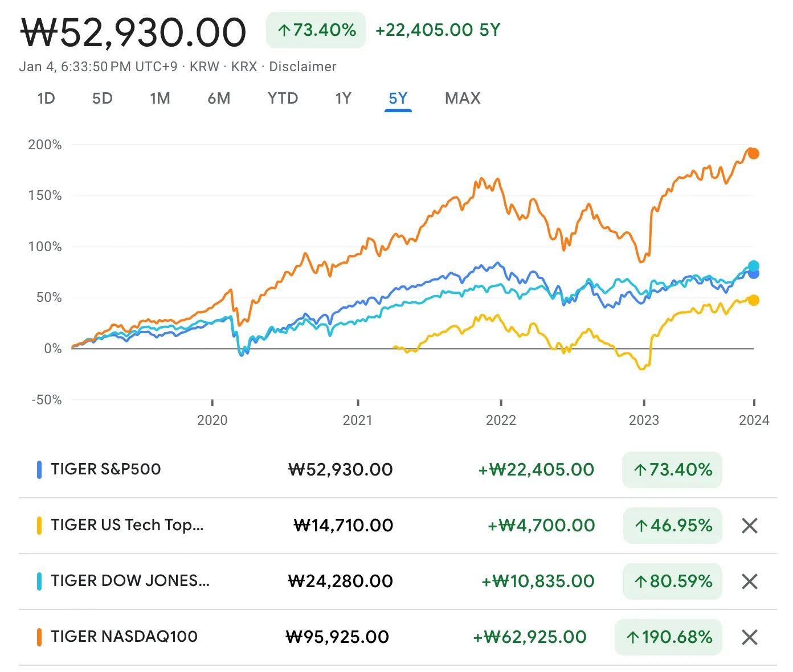Open the Disclaimer link

tap(303, 66)
